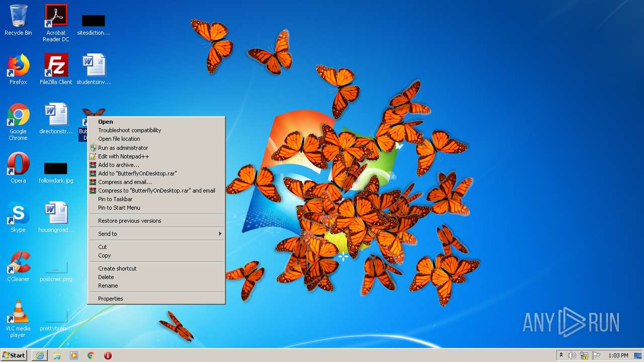Choose Open in context menu

(x=156, y=122)
